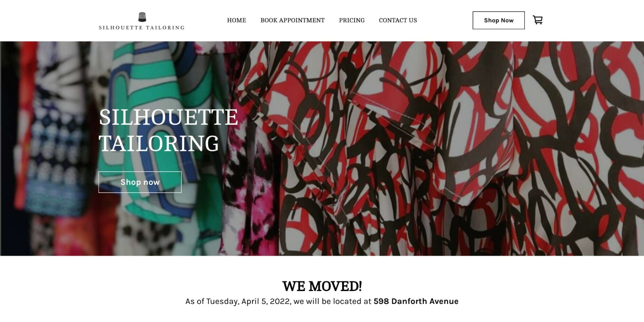Click the 598 Danforth Avenue address
This screenshot has height=322, width=644.
tap(416, 301)
